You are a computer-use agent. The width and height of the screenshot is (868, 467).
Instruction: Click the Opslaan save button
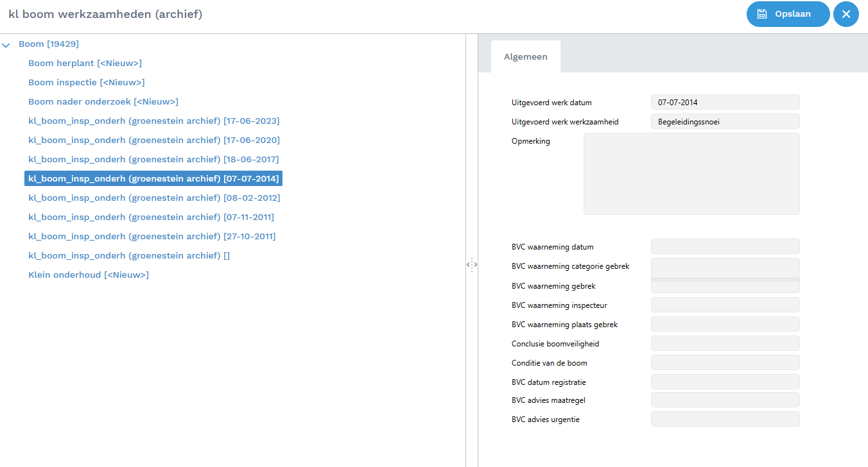[x=788, y=14]
